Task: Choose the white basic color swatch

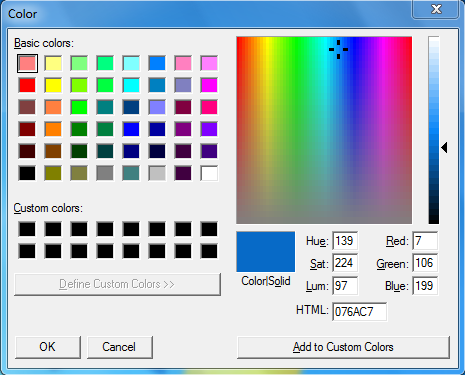Action: 209,173
